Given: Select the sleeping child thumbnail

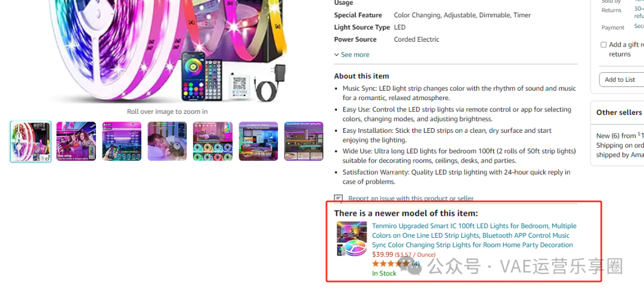Looking at the screenshot, I should [x=167, y=141].
